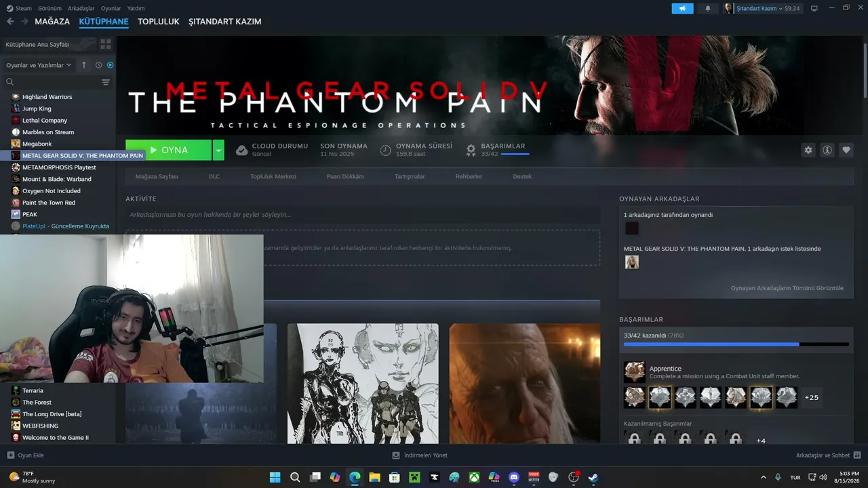Screen dimensions: 868x488
Task: Expand the launch options arrow beside OYNA
Action: click(218, 150)
